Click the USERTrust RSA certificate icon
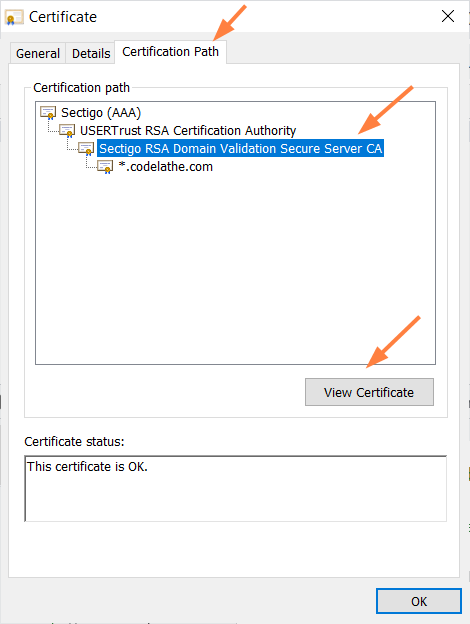The image size is (470, 624). click(x=67, y=131)
